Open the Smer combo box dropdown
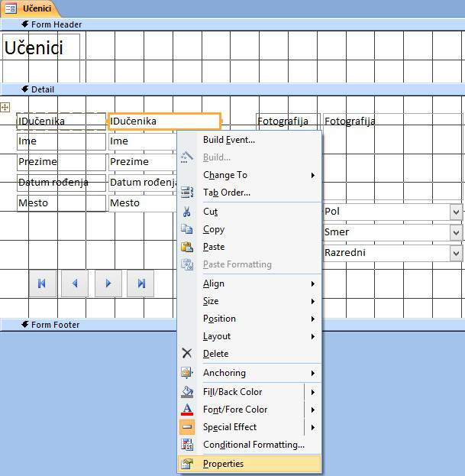Image resolution: width=465 pixels, height=476 pixels. coord(456,232)
